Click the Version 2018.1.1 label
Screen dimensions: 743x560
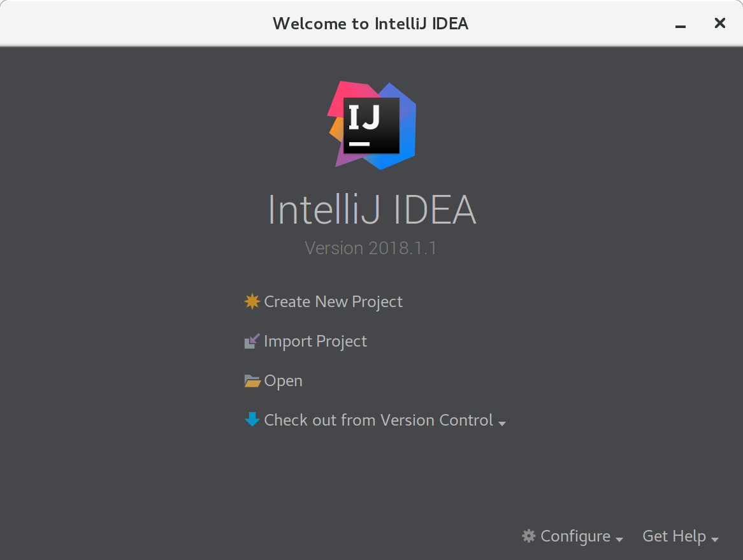(371, 248)
